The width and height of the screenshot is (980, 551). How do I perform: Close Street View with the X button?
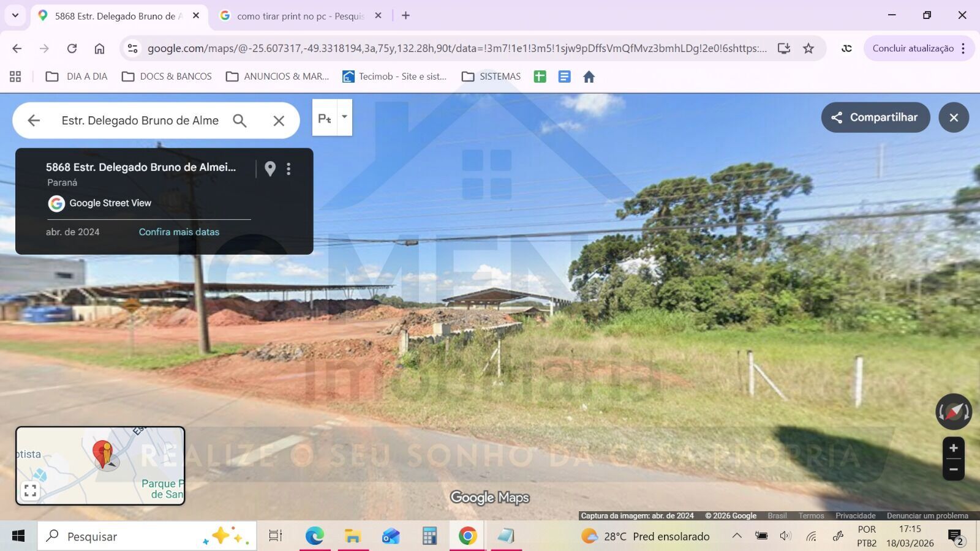tap(953, 118)
